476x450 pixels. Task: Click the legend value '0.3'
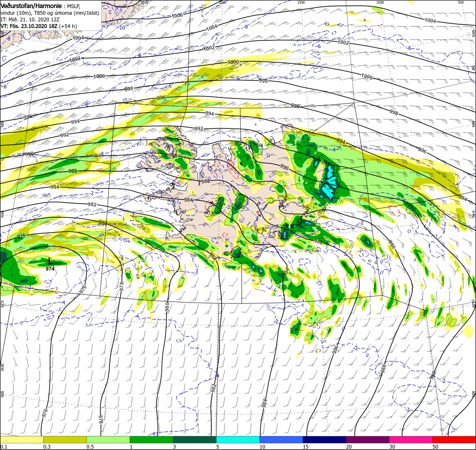point(47,447)
